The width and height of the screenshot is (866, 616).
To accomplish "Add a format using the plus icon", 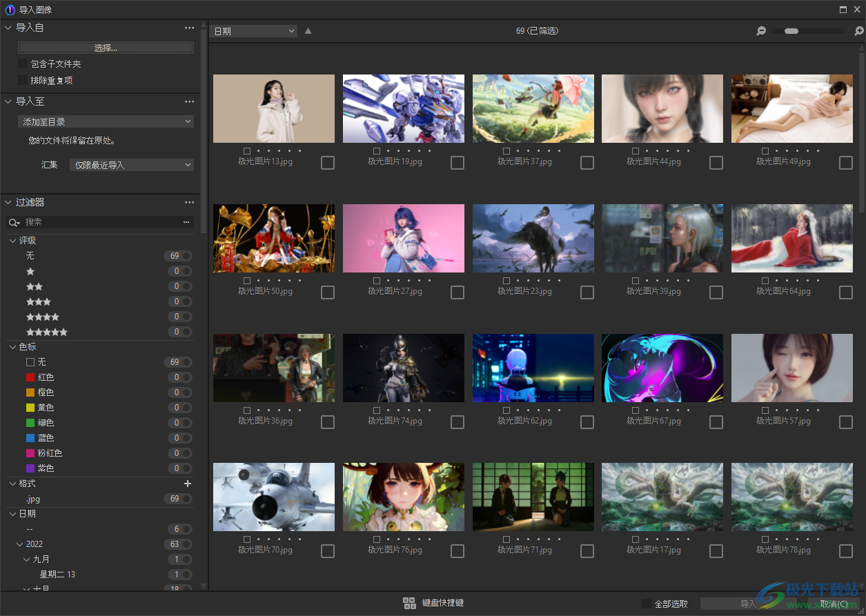I will click(x=187, y=484).
